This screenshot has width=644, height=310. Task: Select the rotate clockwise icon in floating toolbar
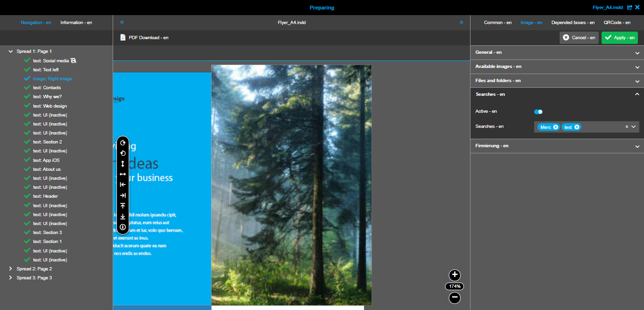point(123,143)
